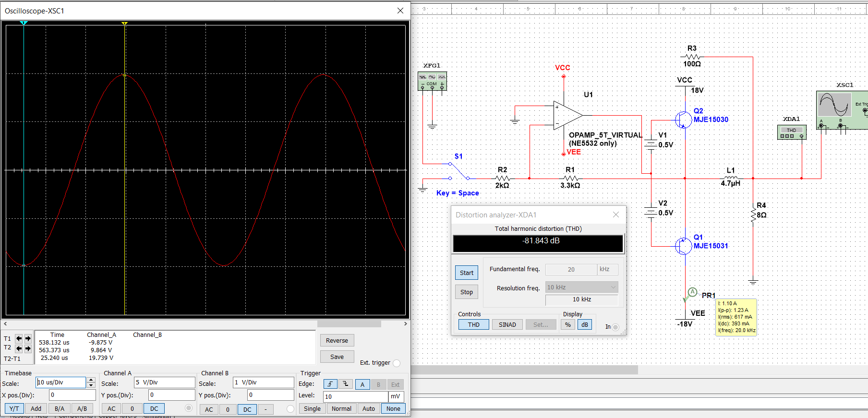Close the Distortion analyzer-XDA1 window
The width and height of the screenshot is (868, 418).
pos(616,215)
